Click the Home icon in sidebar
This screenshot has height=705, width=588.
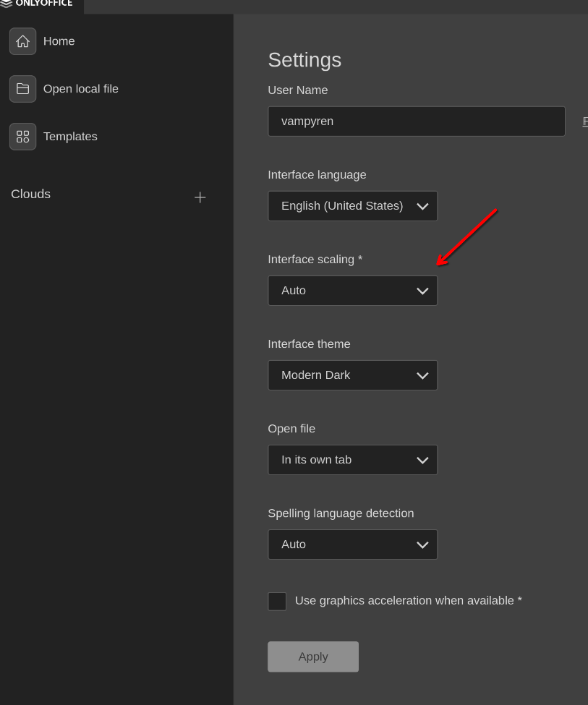pyautogui.click(x=22, y=41)
